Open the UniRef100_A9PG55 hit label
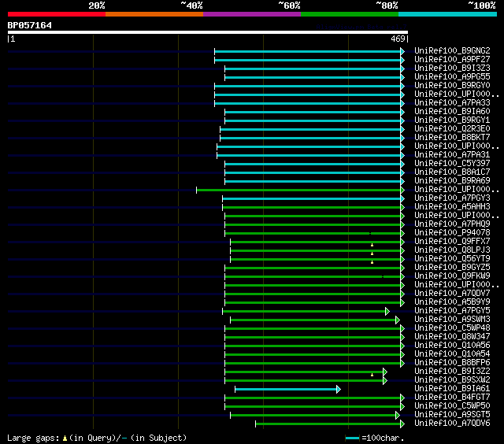The width and height of the screenshot is (504, 444). (452, 77)
